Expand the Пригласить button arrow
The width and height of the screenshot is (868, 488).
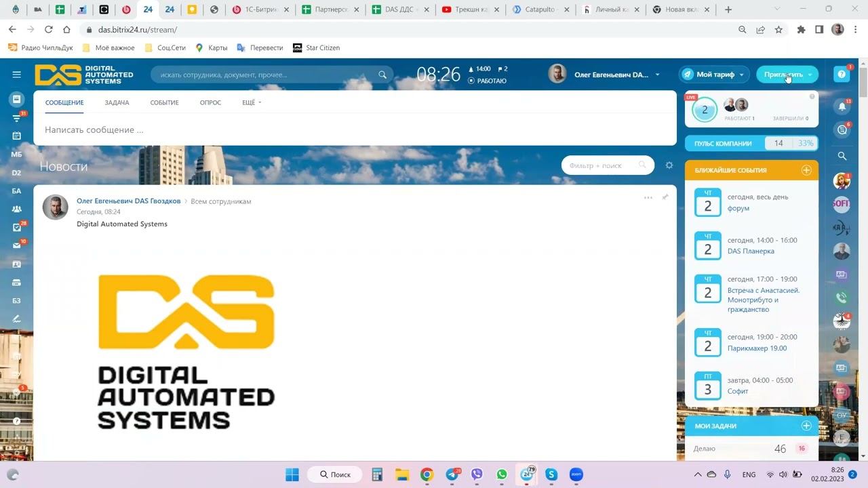click(810, 75)
